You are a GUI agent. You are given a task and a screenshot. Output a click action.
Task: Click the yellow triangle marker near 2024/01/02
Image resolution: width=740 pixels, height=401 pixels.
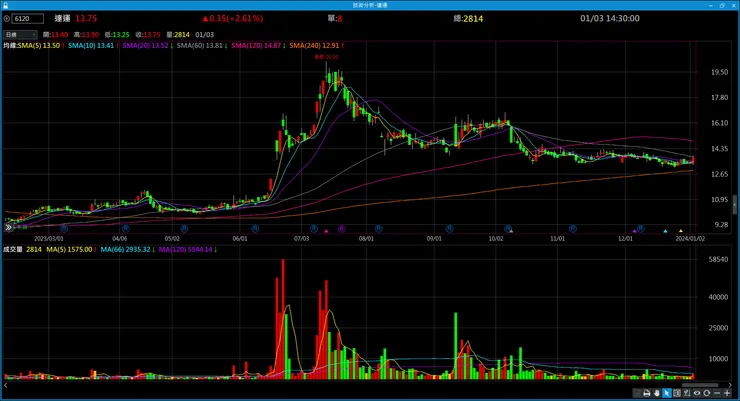pos(681,231)
